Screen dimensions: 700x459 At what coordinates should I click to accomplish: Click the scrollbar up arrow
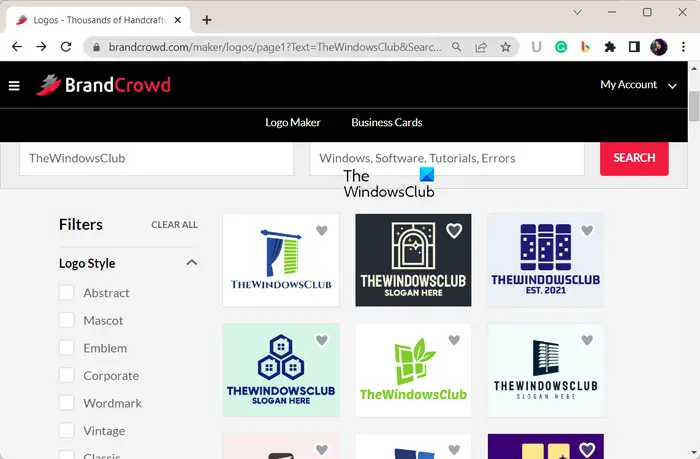click(x=694, y=68)
